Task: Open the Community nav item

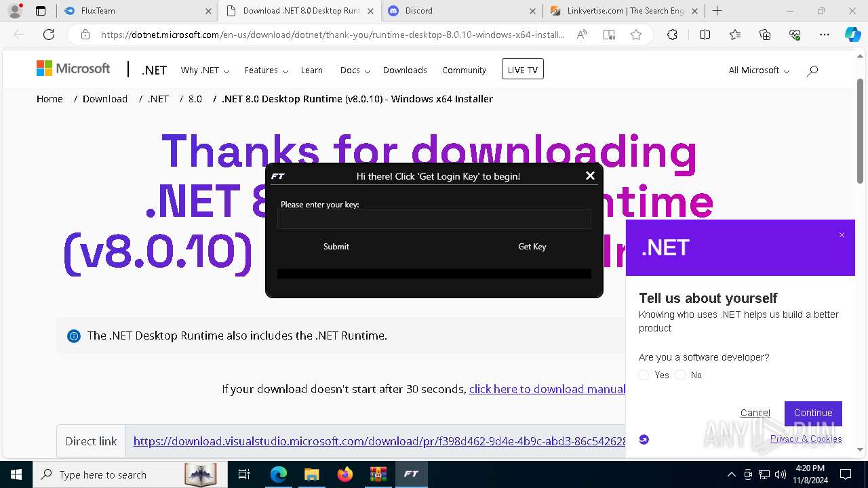Action: (464, 70)
